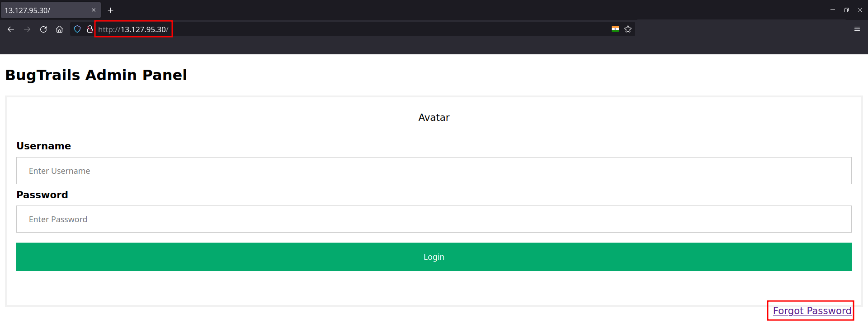This screenshot has height=325, width=868.
Task: Click the forward navigation arrow
Action: coord(27,29)
